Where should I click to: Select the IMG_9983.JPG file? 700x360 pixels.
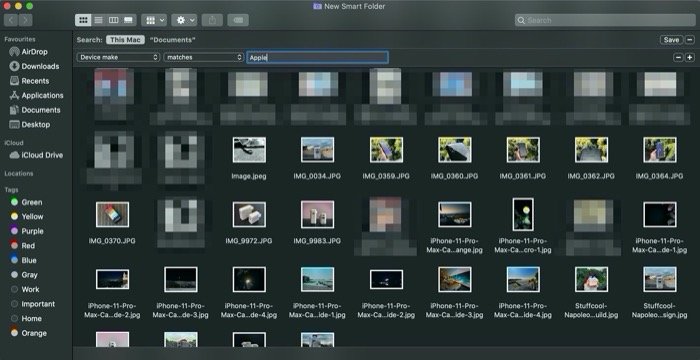[x=317, y=214]
